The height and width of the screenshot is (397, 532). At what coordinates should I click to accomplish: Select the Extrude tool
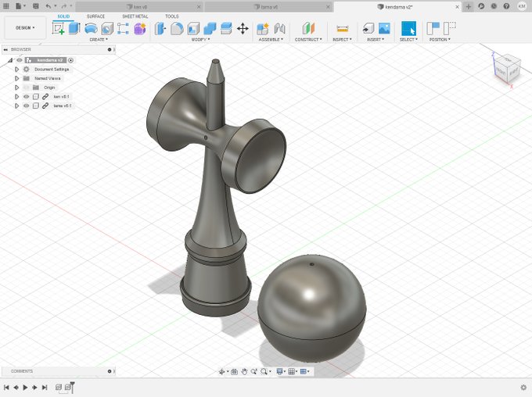pyautogui.click(x=74, y=28)
